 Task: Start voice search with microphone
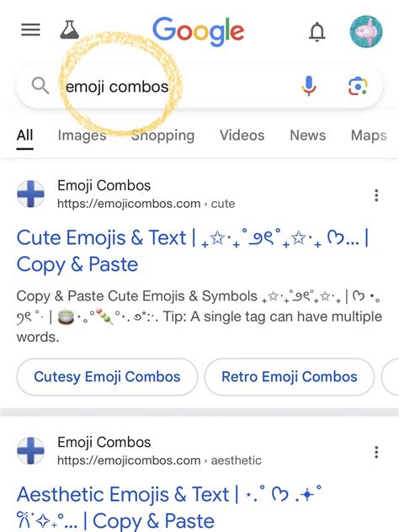coord(308,86)
